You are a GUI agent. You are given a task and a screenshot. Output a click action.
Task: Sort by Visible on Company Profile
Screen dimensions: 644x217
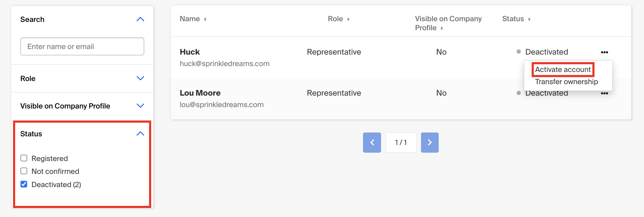click(448, 23)
